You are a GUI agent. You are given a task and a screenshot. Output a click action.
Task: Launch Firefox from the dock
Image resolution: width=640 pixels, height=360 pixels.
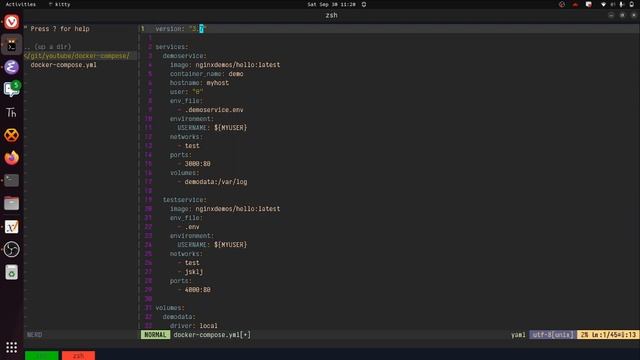(x=11, y=158)
